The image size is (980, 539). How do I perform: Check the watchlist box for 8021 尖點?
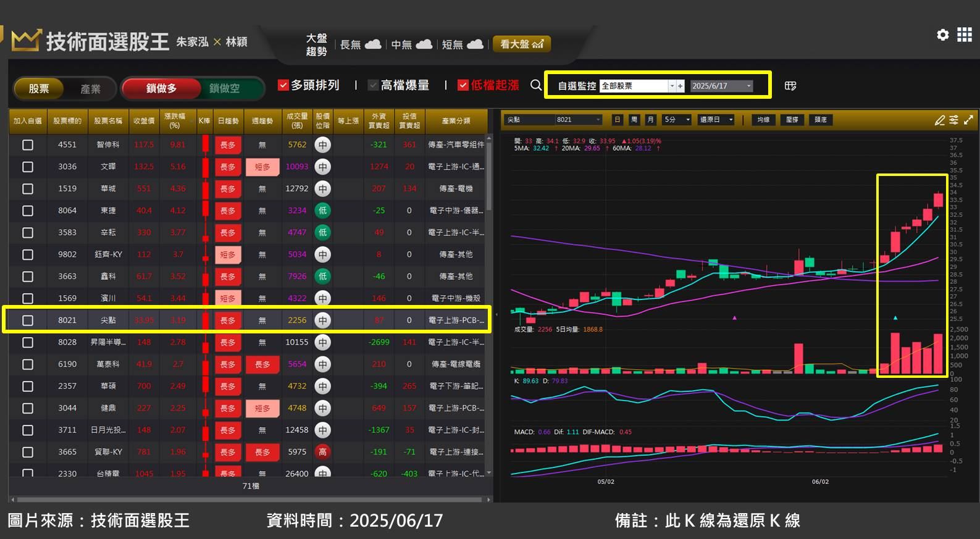click(x=28, y=320)
